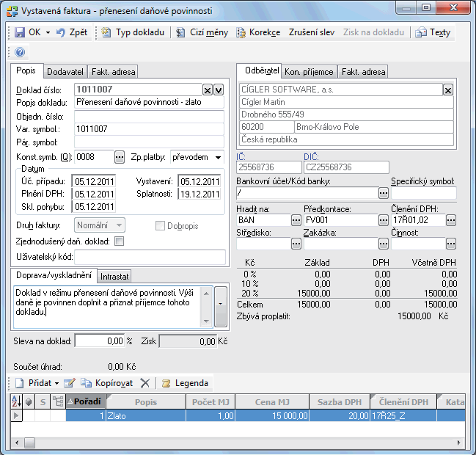Open the Intrastat tab
This screenshot has height=455, width=476.
click(x=114, y=277)
